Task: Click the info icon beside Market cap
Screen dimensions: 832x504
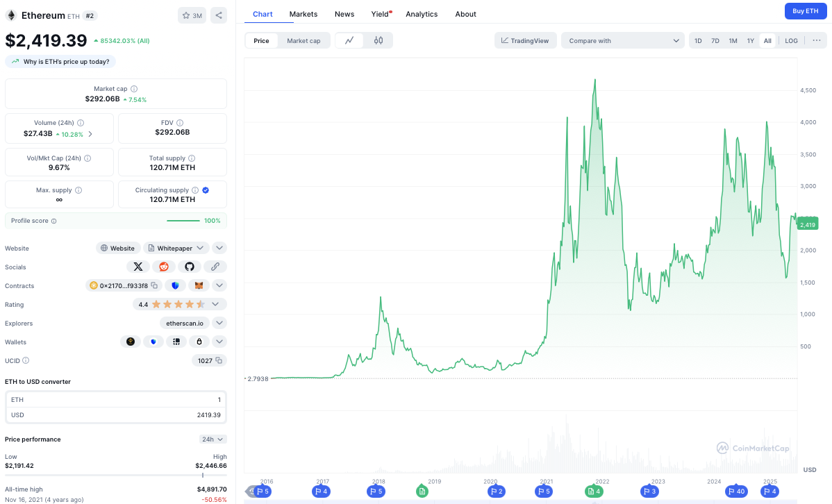Action: click(x=134, y=89)
